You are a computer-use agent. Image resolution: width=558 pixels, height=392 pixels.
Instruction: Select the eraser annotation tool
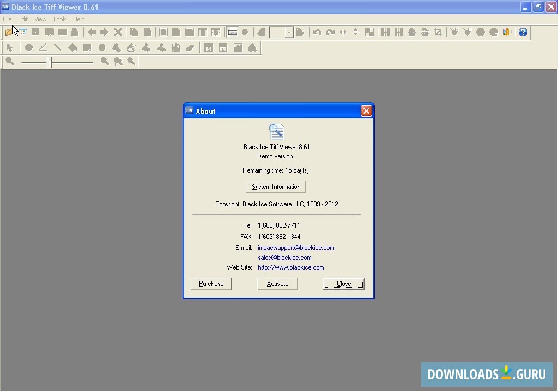(190, 48)
